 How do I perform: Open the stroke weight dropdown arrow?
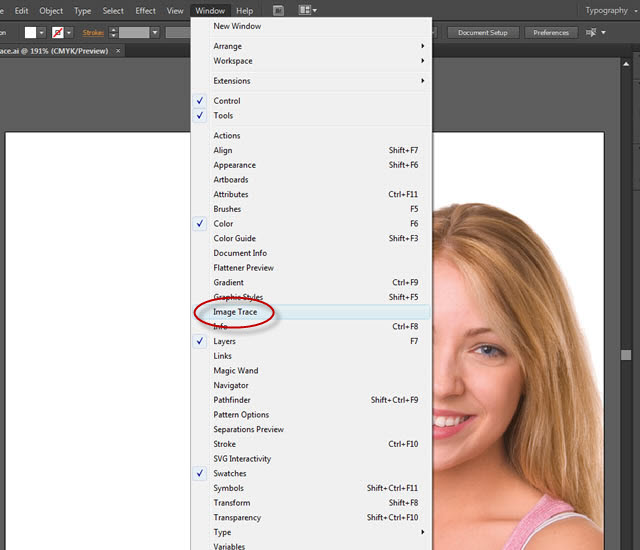(155, 33)
